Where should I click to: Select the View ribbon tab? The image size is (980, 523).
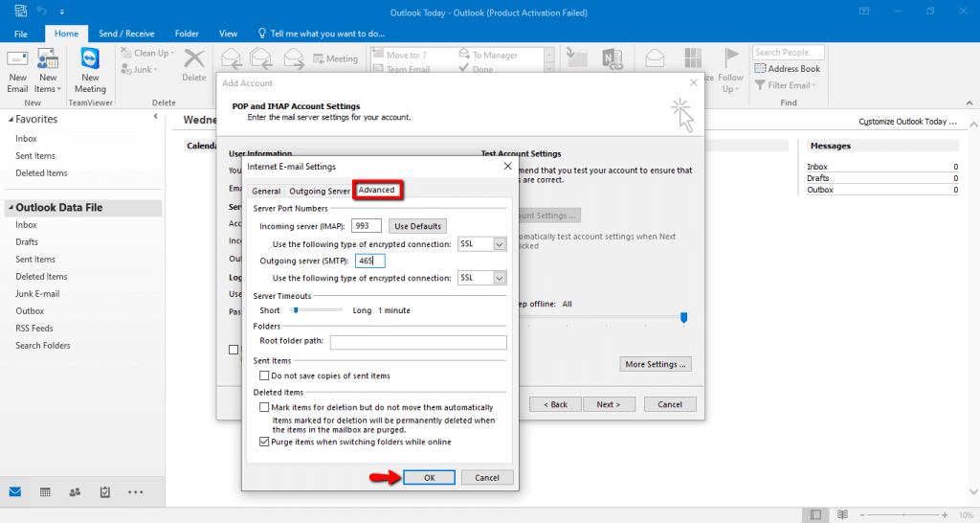click(x=228, y=34)
